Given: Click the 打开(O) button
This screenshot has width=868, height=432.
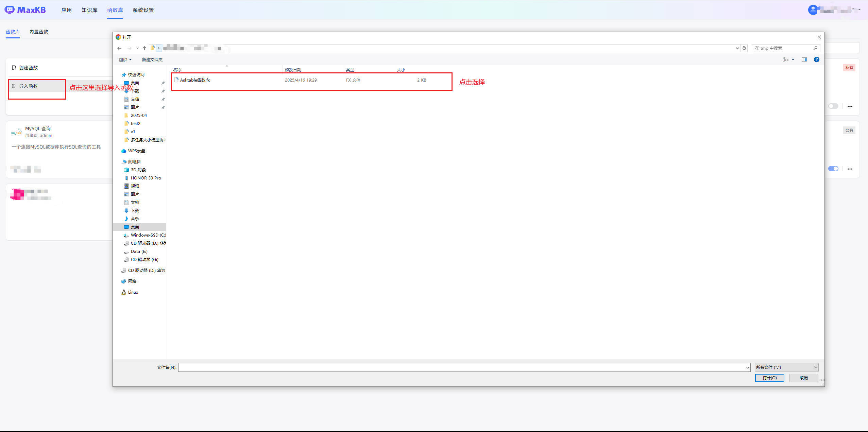Looking at the screenshot, I should tap(769, 378).
